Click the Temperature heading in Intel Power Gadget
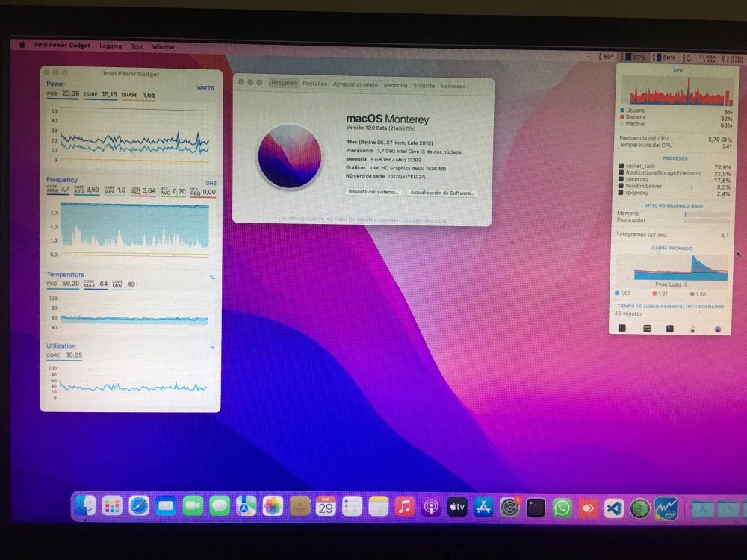This screenshot has width=747, height=560. coord(65,274)
